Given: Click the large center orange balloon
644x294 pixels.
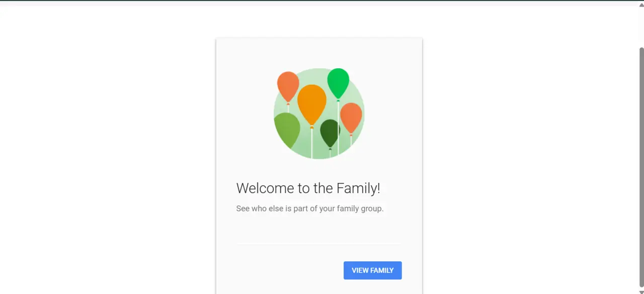Looking at the screenshot, I should (x=312, y=104).
